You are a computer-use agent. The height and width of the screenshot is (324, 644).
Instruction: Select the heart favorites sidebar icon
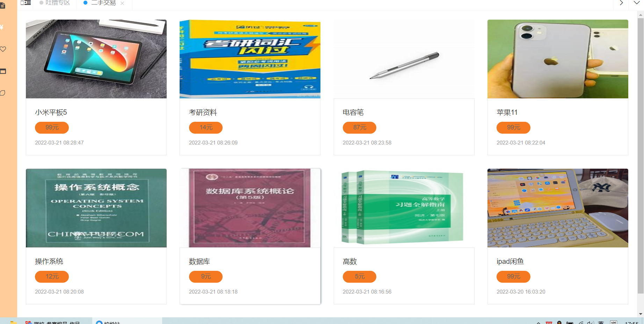3,49
